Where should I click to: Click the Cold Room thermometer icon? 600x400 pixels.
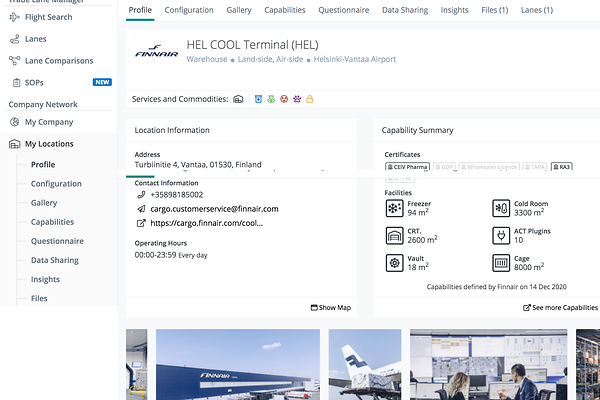501,208
